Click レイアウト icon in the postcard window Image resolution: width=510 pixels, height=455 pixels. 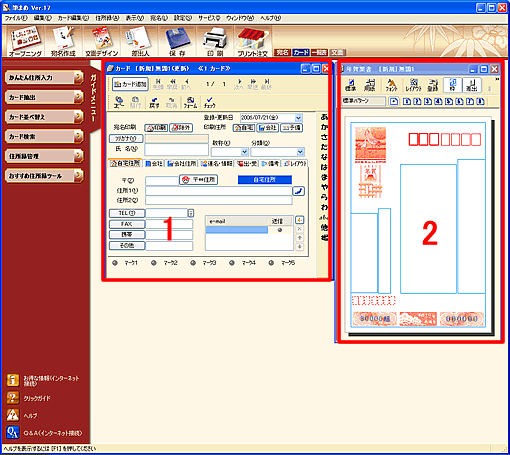point(414,85)
